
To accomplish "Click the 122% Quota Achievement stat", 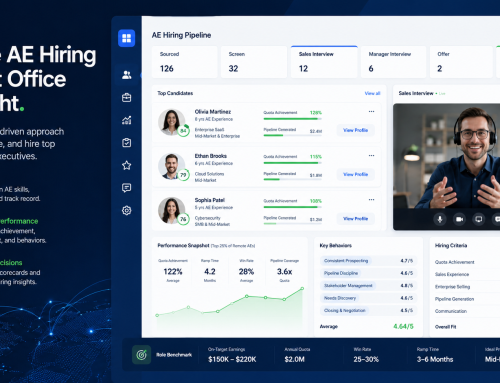I will (x=173, y=271).
